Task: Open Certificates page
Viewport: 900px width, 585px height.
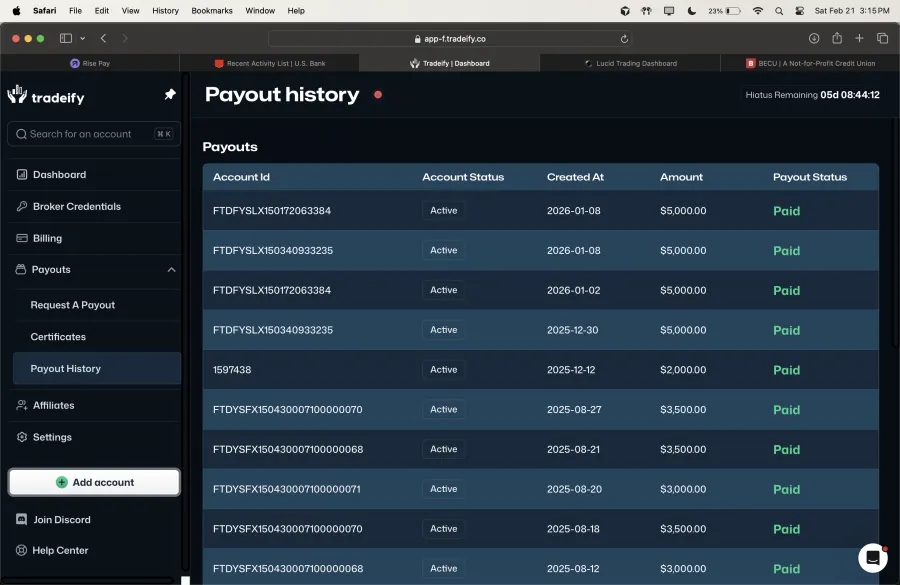Action: pos(58,337)
